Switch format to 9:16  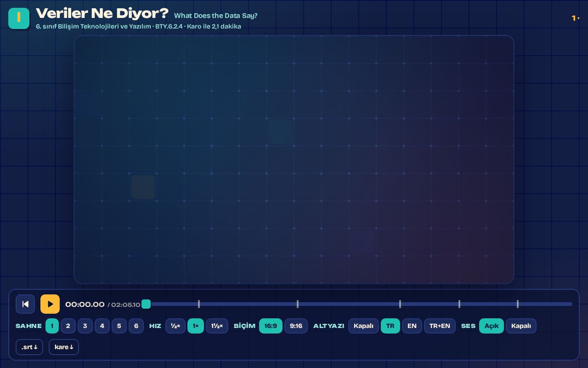pyautogui.click(x=296, y=326)
